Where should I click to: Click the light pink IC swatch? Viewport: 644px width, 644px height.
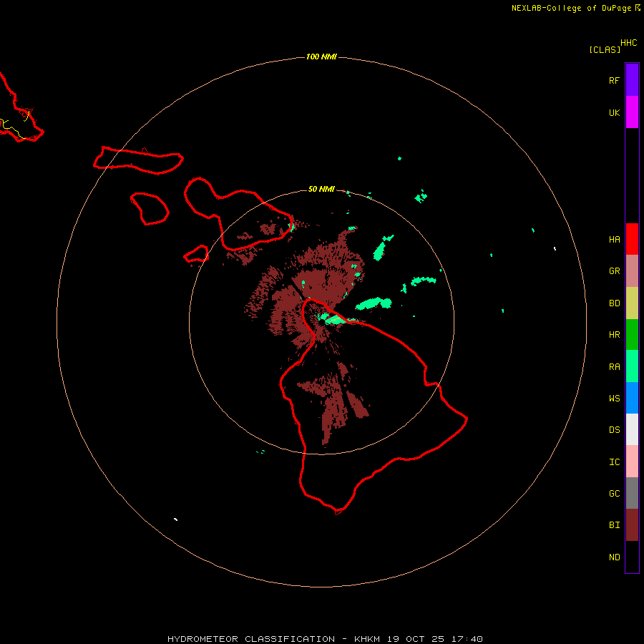tap(632, 462)
